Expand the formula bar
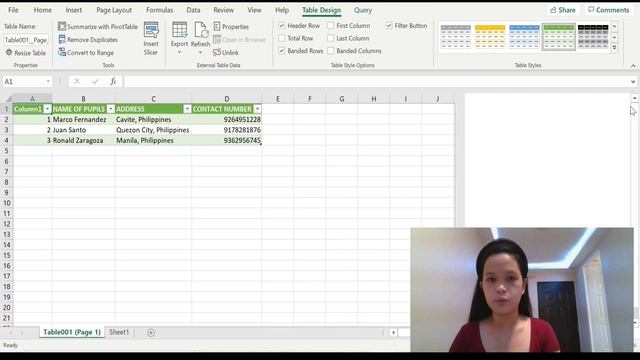Image resolution: width=640 pixels, height=360 pixels. [633, 82]
